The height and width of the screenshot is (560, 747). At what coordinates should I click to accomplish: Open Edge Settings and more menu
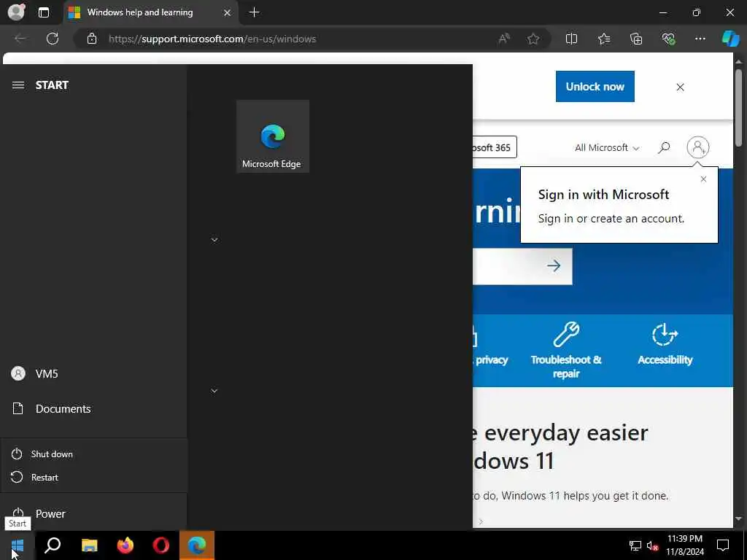[700, 39]
